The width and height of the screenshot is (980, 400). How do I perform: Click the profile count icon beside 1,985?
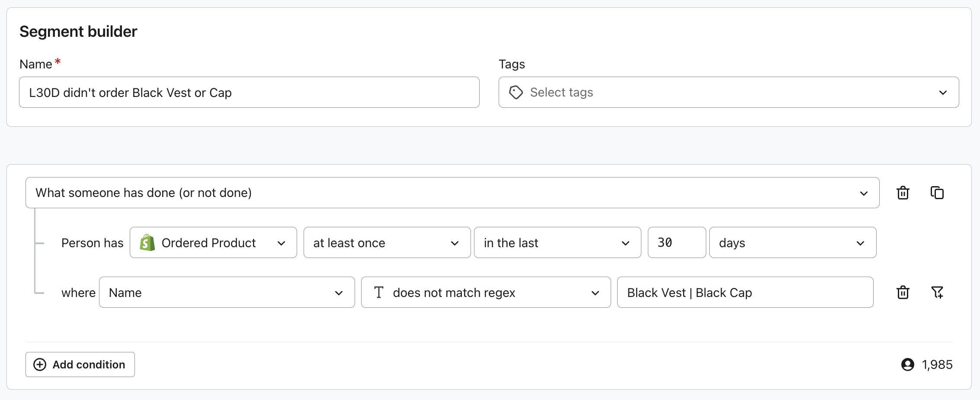point(907,365)
